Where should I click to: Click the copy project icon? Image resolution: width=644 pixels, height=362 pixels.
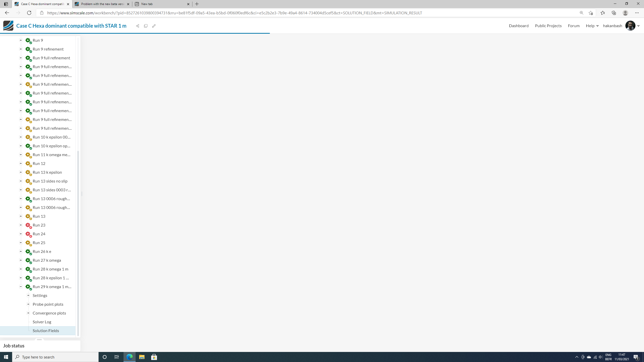coord(146,26)
